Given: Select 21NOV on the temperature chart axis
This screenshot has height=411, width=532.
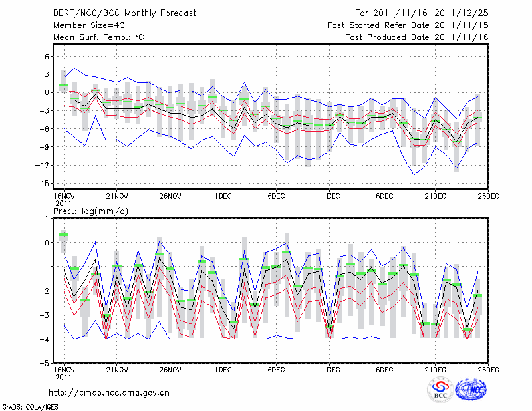Looking at the screenshot, I should (116, 195).
